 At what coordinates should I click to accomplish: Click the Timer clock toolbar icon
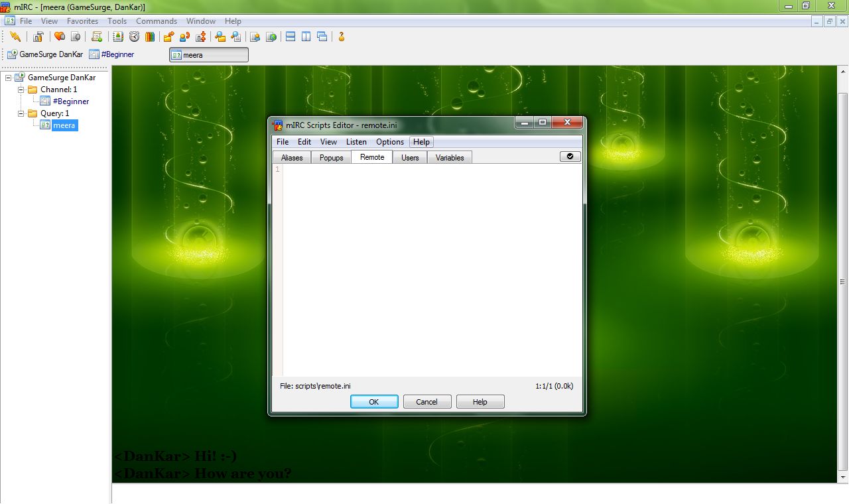pos(134,36)
